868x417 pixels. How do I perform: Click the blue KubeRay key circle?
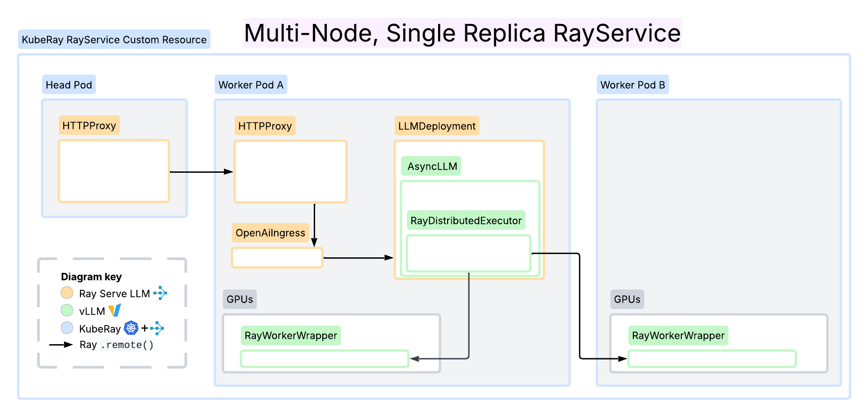(67, 327)
